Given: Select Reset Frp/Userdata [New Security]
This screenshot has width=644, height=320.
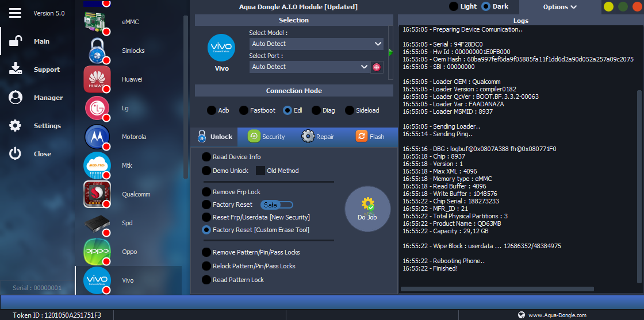Looking at the screenshot, I should click(x=256, y=217).
